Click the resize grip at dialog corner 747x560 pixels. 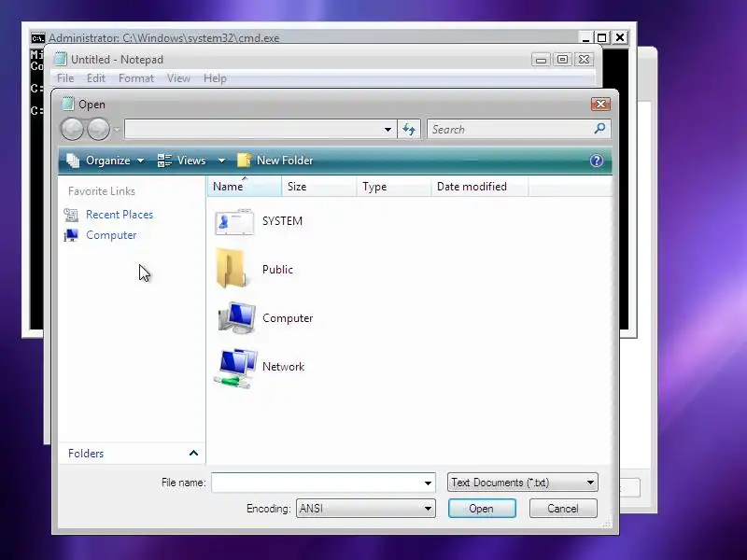[x=607, y=524]
